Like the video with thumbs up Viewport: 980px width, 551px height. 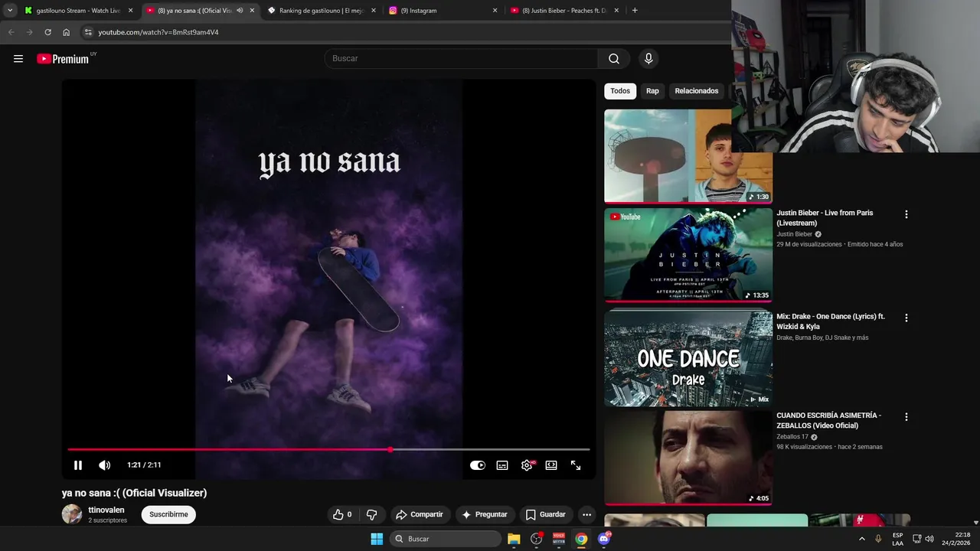[x=342, y=514]
